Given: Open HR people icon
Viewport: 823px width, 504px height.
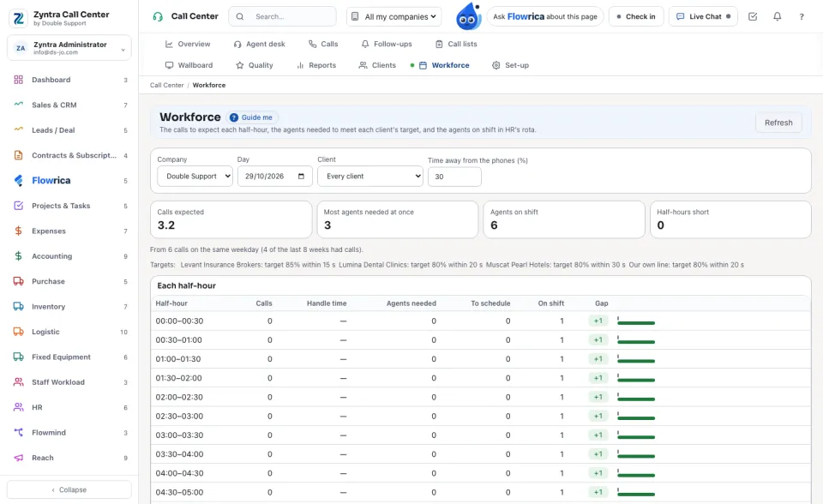Looking at the screenshot, I should point(18,407).
